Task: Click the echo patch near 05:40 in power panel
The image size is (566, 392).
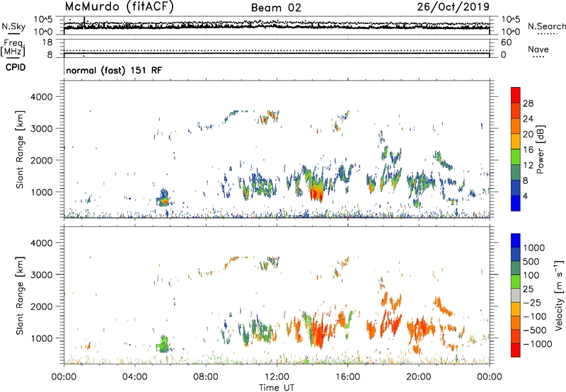Action: point(163,198)
